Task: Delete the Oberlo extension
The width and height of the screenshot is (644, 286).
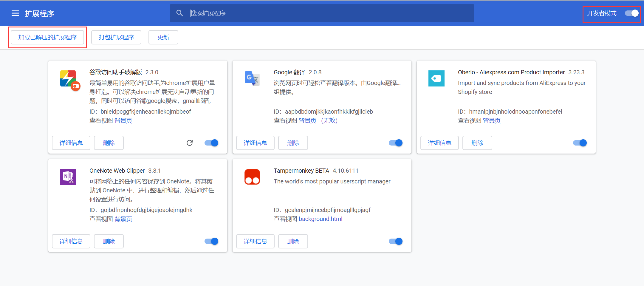Action: (477, 143)
